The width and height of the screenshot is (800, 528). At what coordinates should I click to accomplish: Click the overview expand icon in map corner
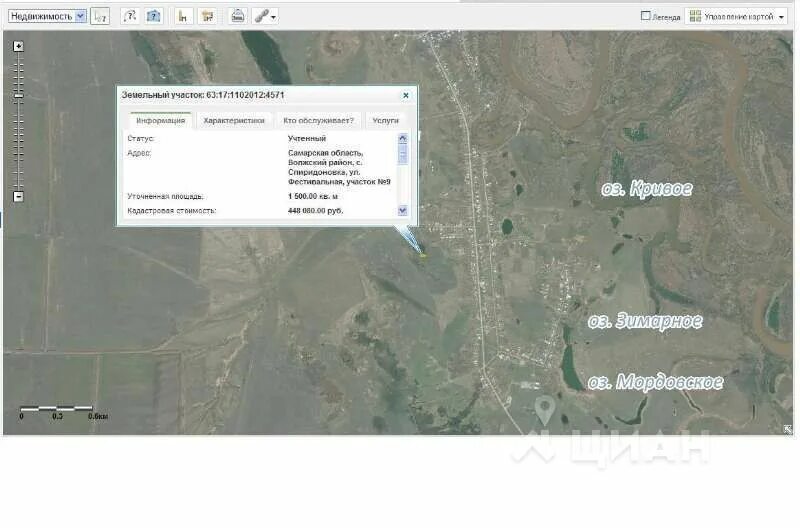pos(788,429)
